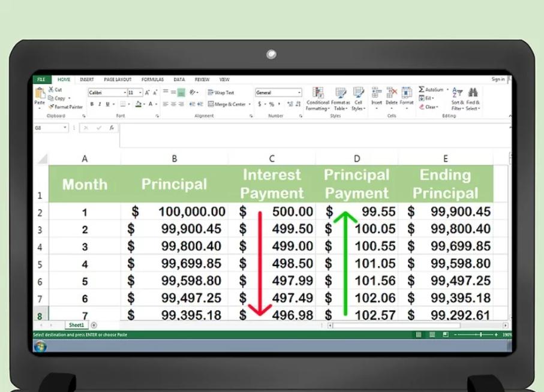Viewport: 544px width, 392px height.
Task: Click the borders icon in Font group
Action: pos(122,104)
